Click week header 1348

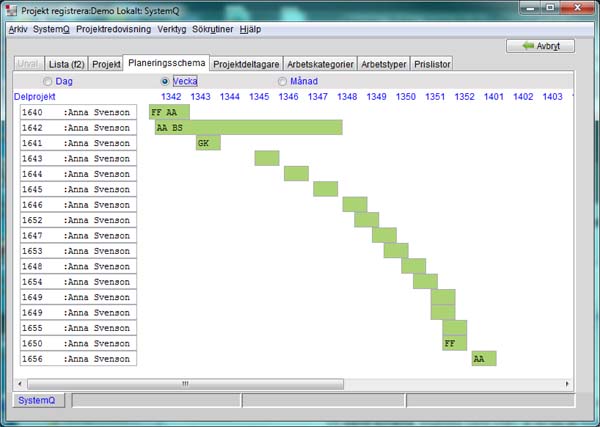[347, 96]
